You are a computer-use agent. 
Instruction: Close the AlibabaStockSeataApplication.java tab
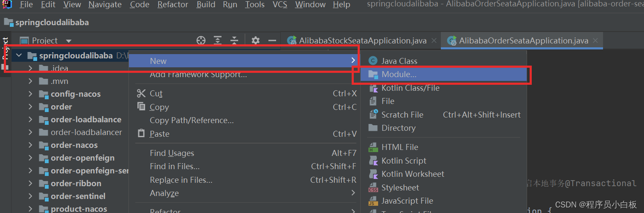coord(434,40)
